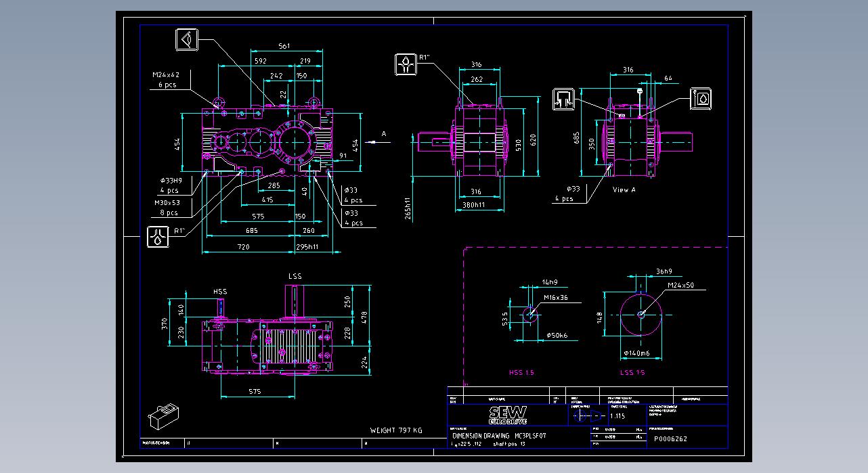Click the oil drain R1" symbol at bottom left
Image resolution: width=868 pixels, height=473 pixels.
[158, 238]
